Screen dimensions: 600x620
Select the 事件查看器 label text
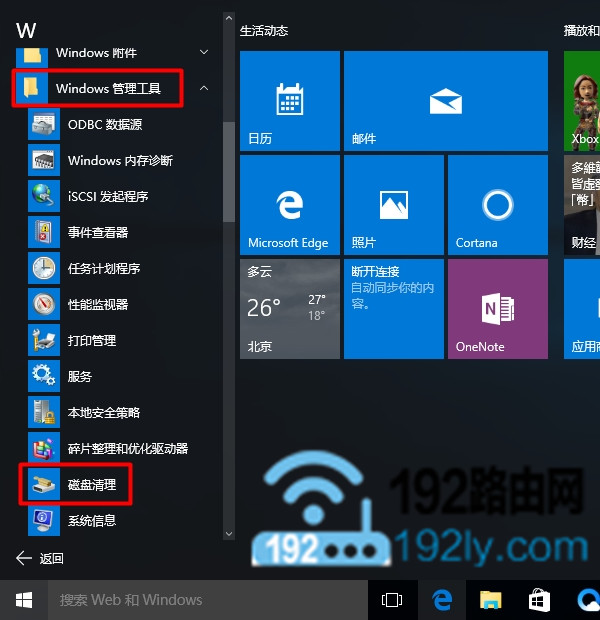(x=98, y=232)
